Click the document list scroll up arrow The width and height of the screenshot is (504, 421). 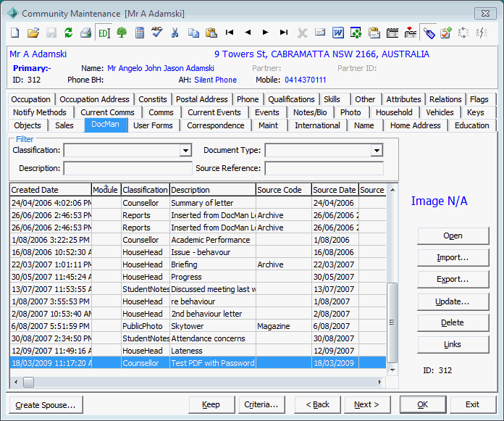pyautogui.click(x=392, y=190)
